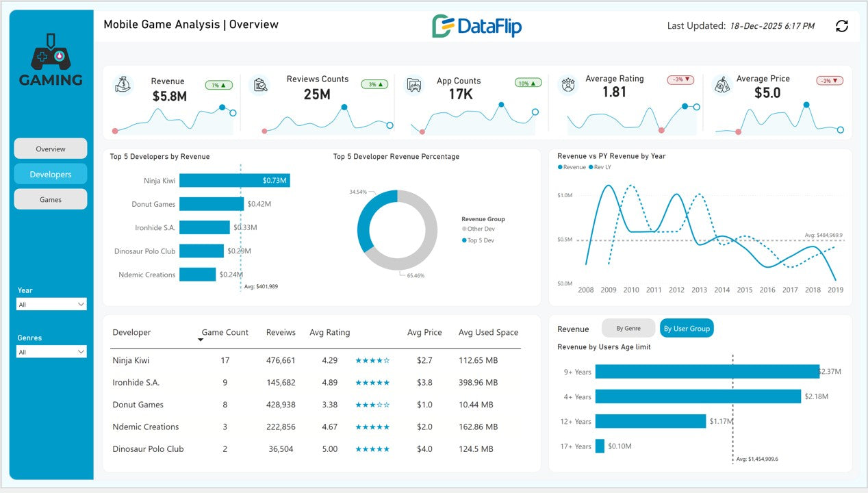Sort table by Avg Rating header

pos(329,333)
